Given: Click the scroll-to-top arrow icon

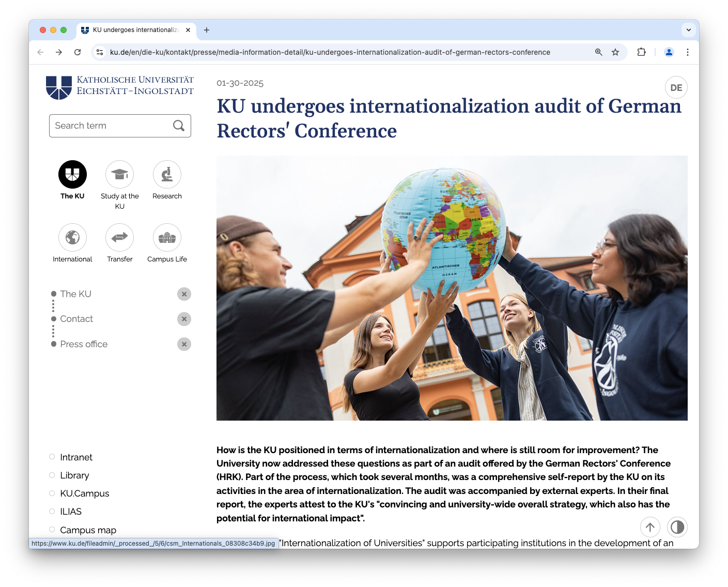Looking at the screenshot, I should tap(650, 527).
